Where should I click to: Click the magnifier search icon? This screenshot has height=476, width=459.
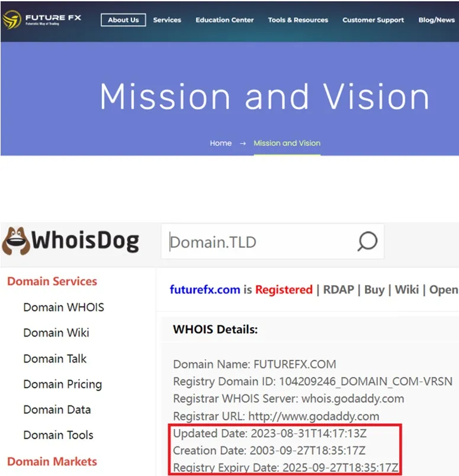point(367,242)
